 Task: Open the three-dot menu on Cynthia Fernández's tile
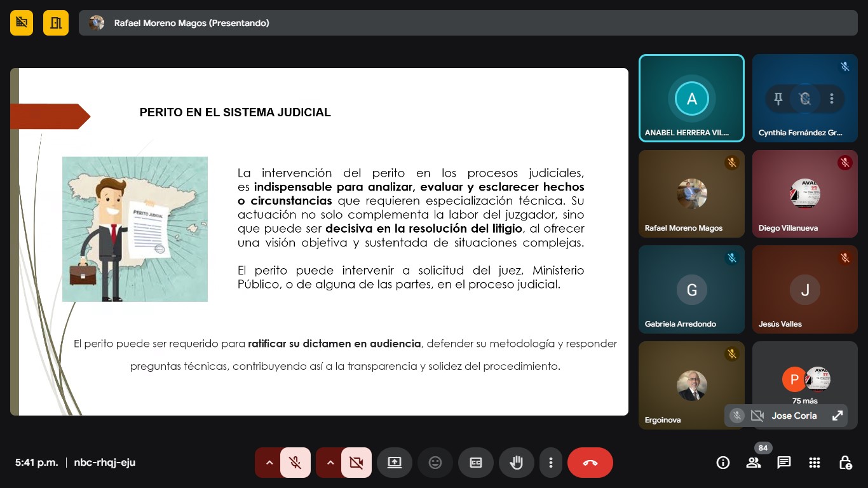(832, 99)
